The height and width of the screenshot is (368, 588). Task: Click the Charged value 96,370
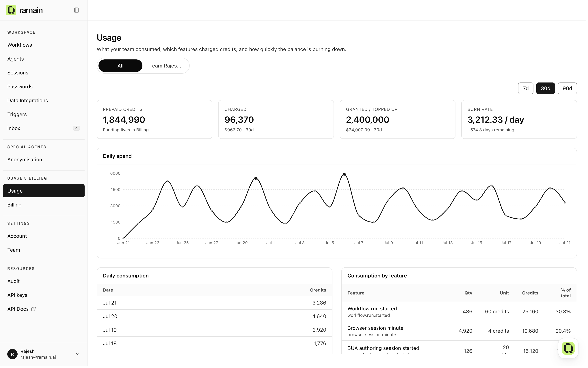239,120
